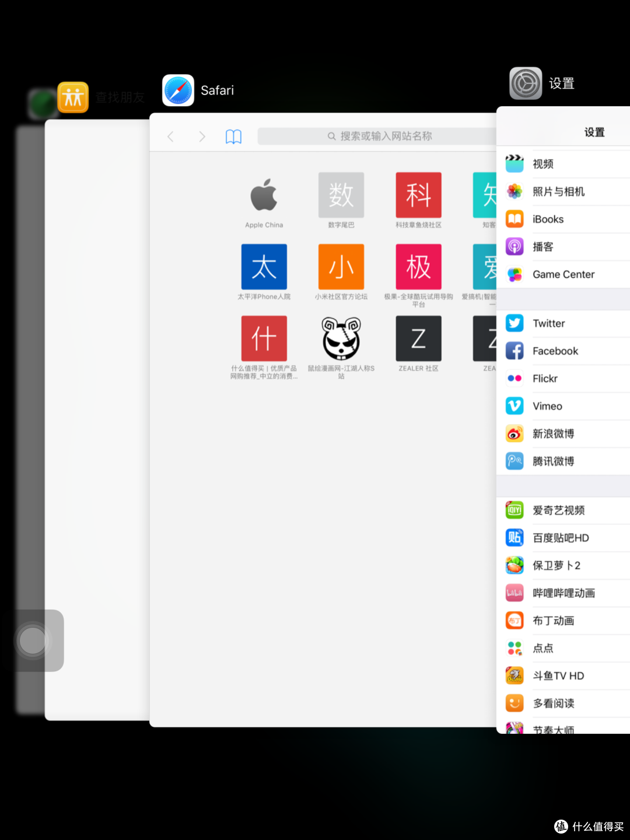Open 布丁动画 settings row
630x840 pixels.
(563, 621)
